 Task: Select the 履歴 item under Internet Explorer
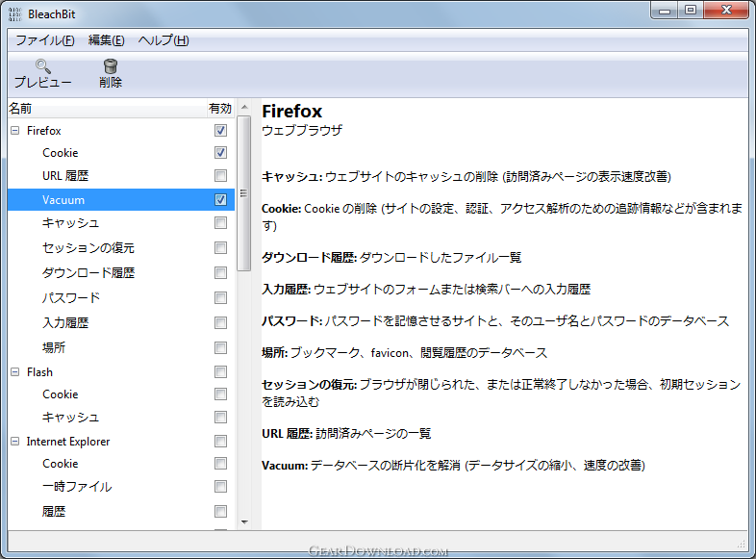click(x=54, y=511)
